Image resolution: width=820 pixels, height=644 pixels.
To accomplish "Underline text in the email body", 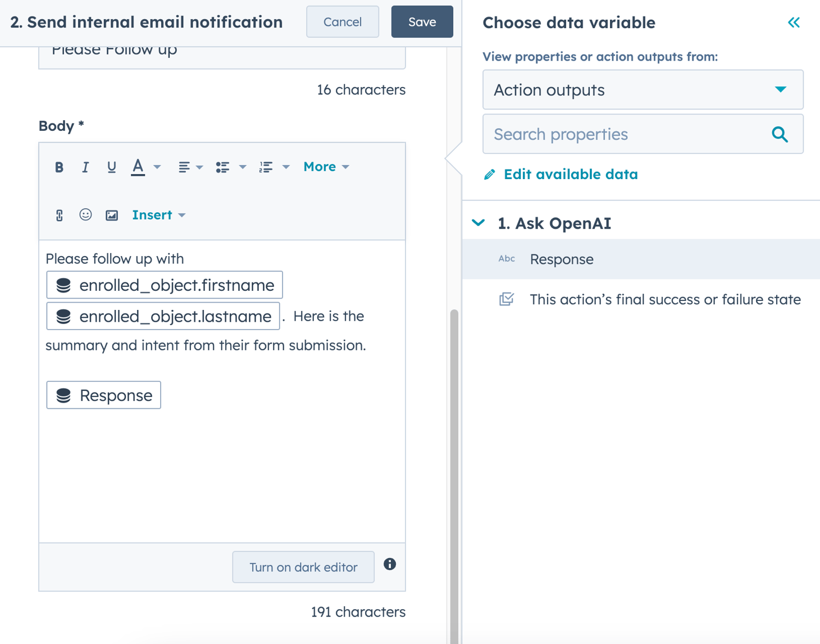I will (x=112, y=166).
